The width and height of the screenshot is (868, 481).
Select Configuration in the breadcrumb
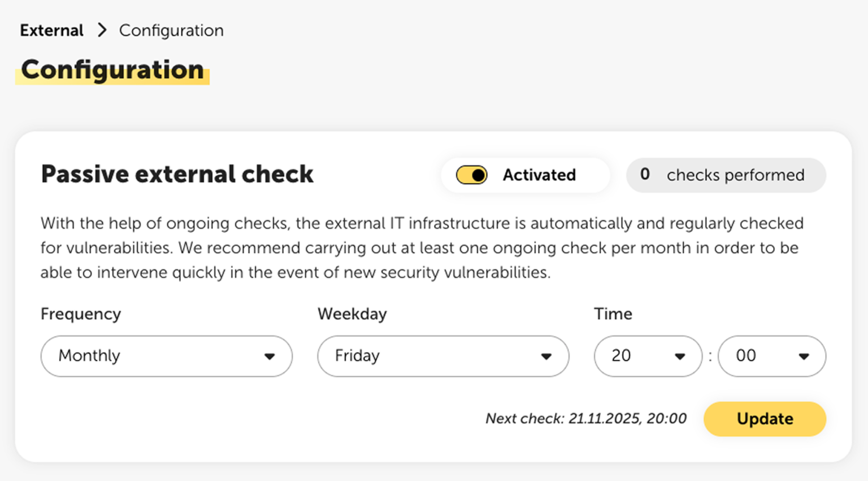tap(171, 31)
